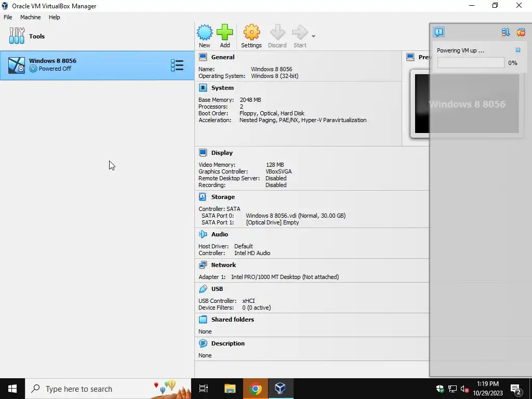This screenshot has width=532, height=399.
Task: Click the Windows 8 8056.vdi disk text
Action: [296, 216]
